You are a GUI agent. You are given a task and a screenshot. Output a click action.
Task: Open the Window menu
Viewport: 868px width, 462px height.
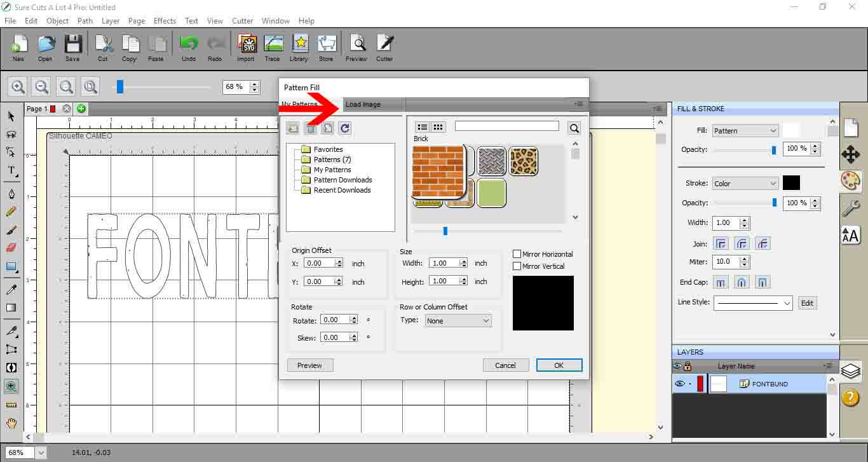(x=276, y=21)
